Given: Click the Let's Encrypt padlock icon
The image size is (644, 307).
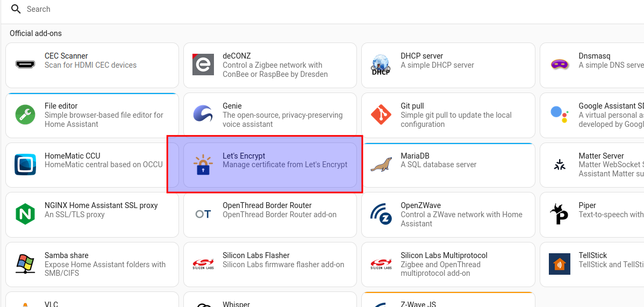Looking at the screenshot, I should click(203, 165).
